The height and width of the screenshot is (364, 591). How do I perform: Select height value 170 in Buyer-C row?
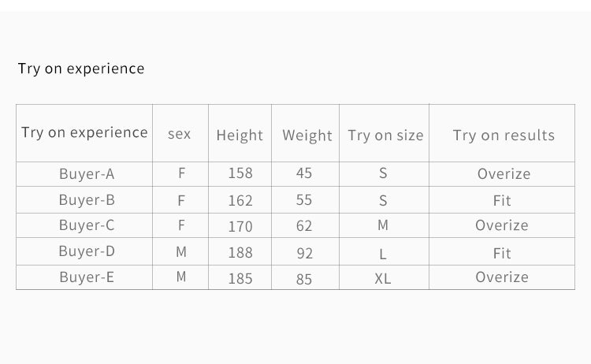[240, 226]
